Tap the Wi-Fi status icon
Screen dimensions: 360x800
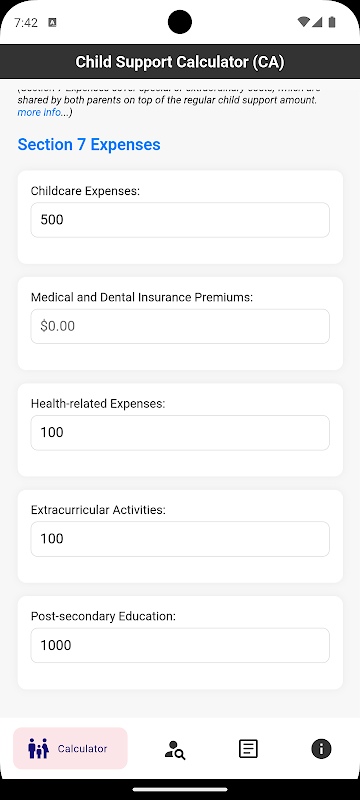pyautogui.click(x=303, y=22)
